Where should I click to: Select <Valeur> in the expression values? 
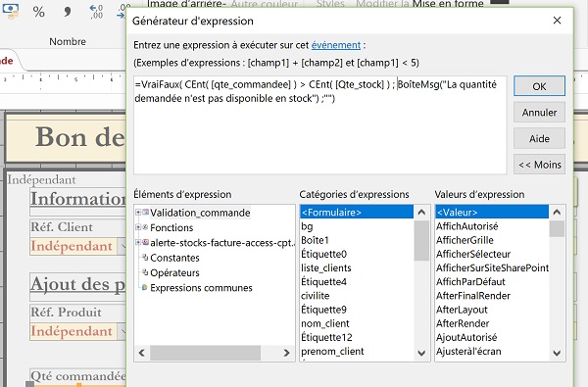(492, 213)
